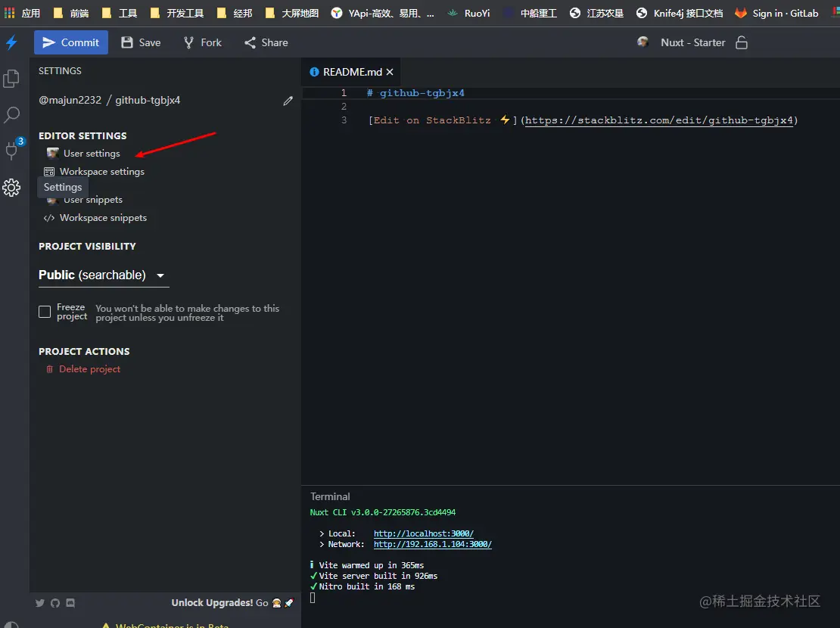Expand the Public (searchable) visibility dropdown
The height and width of the screenshot is (628, 840).
(x=104, y=275)
